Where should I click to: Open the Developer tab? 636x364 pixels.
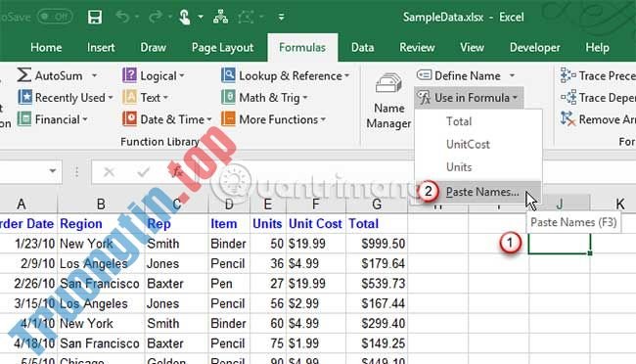534,48
